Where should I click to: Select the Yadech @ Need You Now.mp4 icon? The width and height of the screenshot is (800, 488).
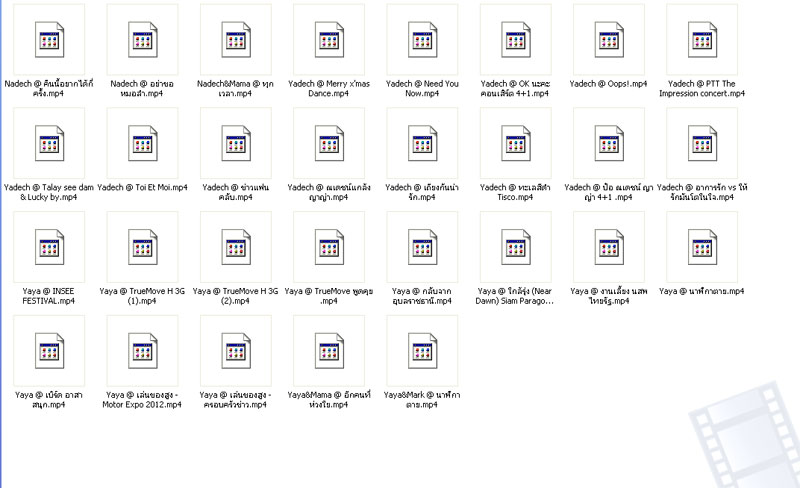click(422, 40)
